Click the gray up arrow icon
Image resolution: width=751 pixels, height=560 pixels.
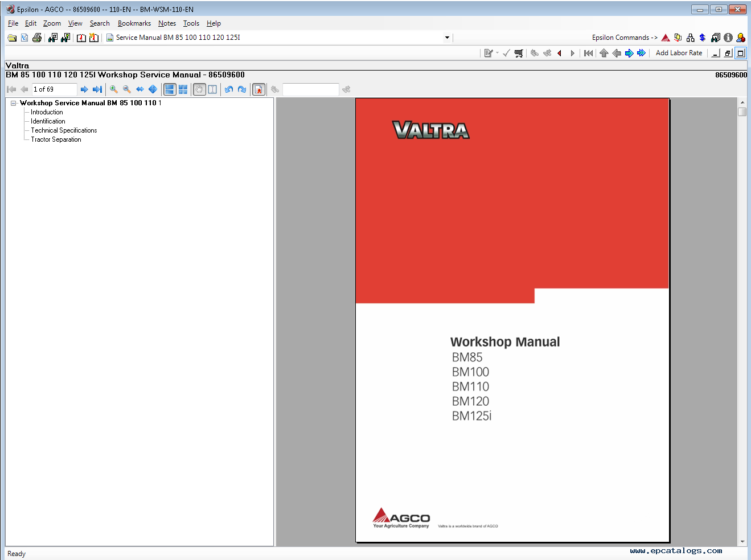[x=604, y=53]
